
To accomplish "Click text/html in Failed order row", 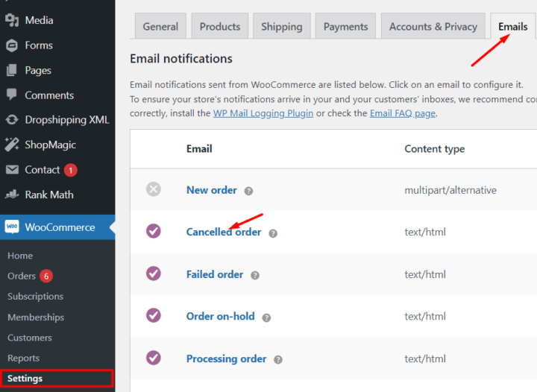I will tap(425, 274).
